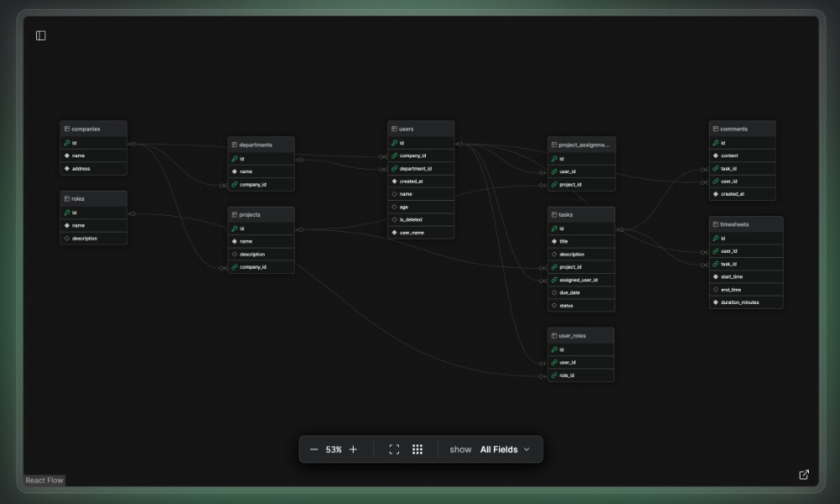Toggle the sidebar panel icon top-left
Image resolution: width=840 pixels, height=504 pixels.
pos(39,35)
